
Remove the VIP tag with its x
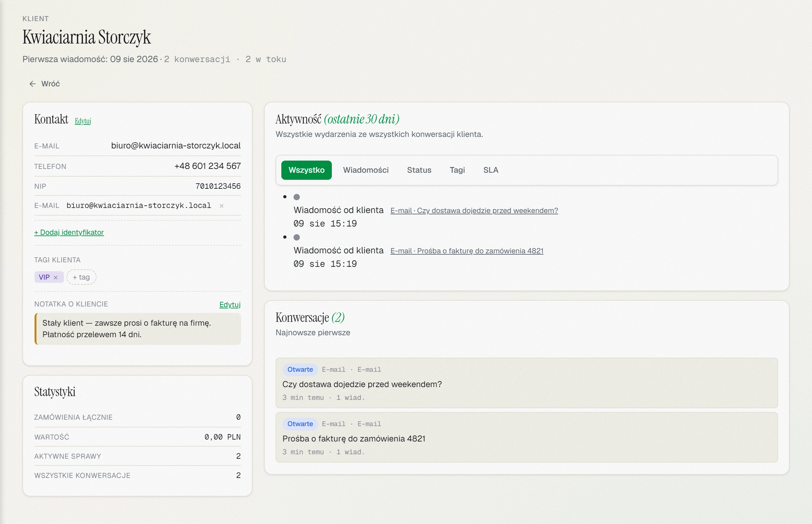click(56, 277)
